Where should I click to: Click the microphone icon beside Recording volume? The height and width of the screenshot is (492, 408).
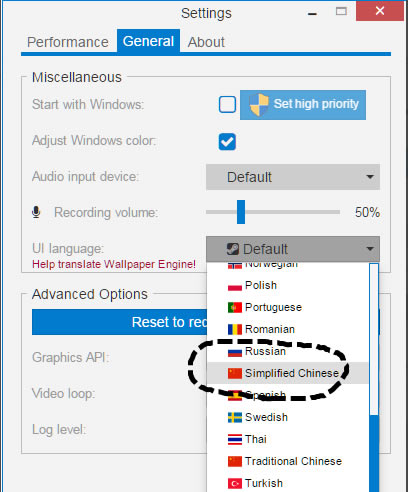pyautogui.click(x=36, y=212)
